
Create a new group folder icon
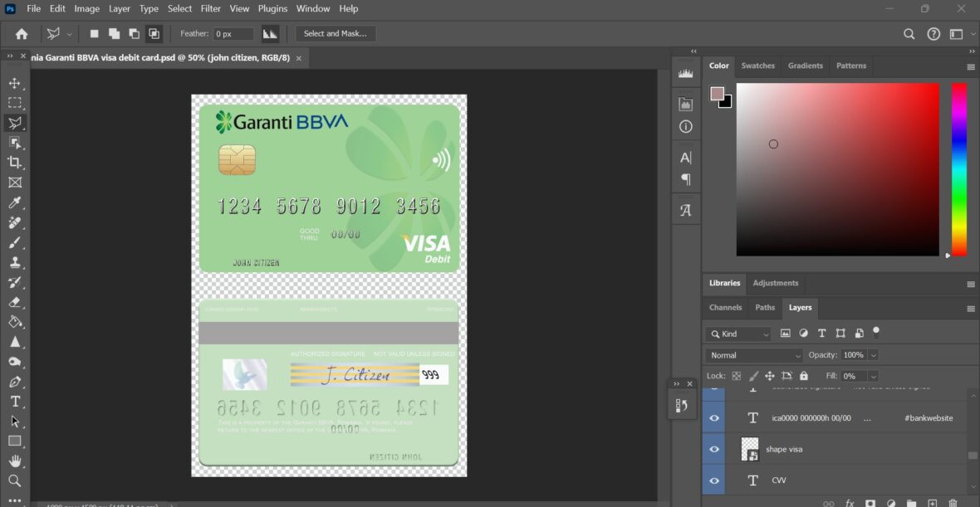(912, 503)
